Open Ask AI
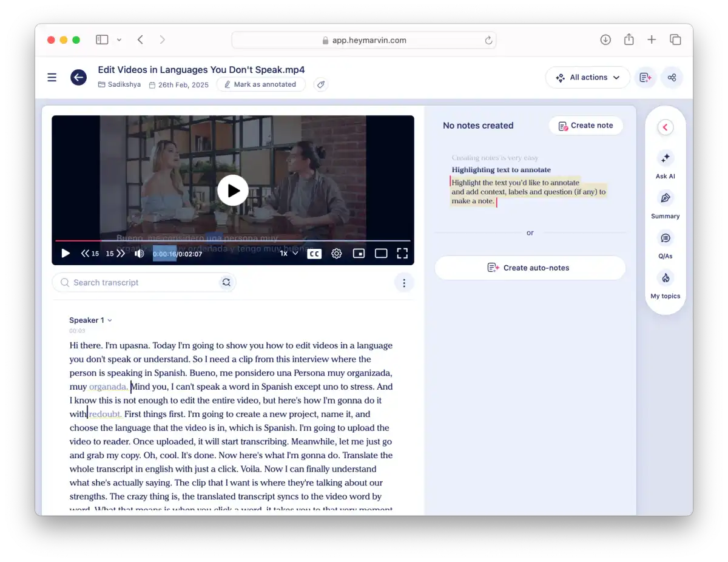This screenshot has height=562, width=728. [x=666, y=165]
